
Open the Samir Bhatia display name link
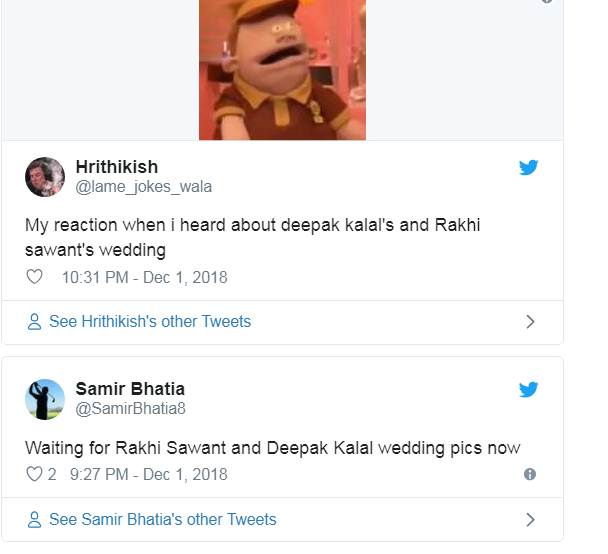(130, 388)
